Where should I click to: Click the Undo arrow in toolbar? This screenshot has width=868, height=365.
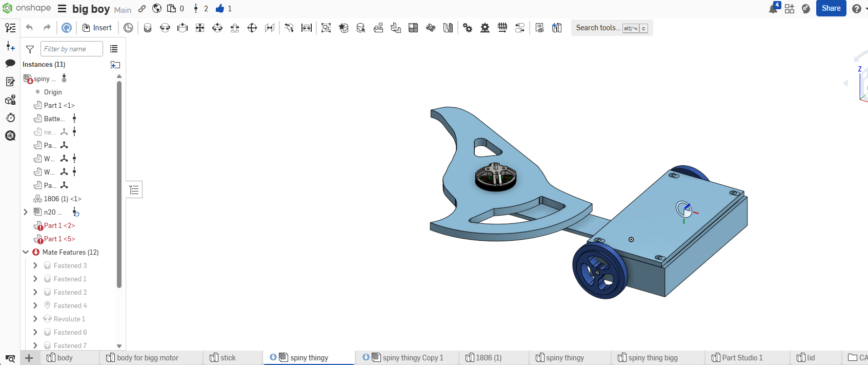click(29, 28)
